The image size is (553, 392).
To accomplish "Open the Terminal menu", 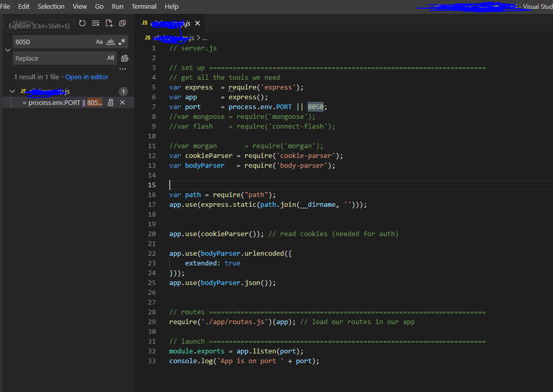I will click(144, 6).
